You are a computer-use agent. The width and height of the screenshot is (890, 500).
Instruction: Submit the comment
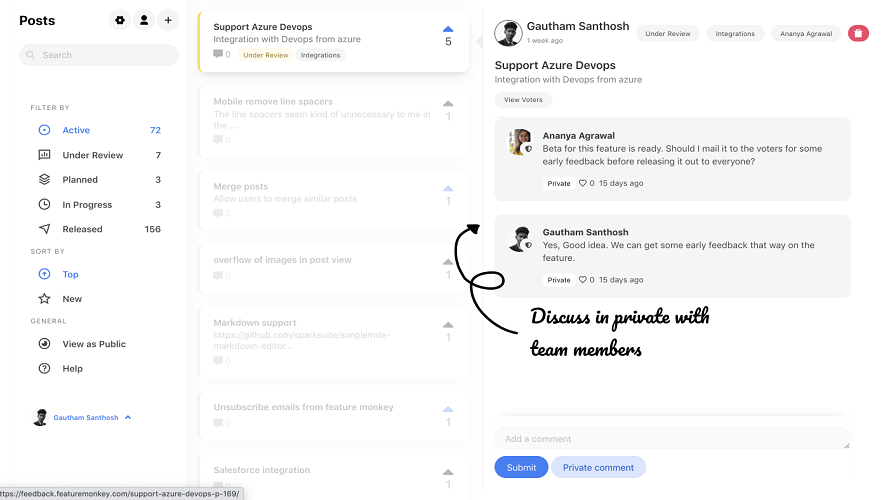(x=521, y=467)
